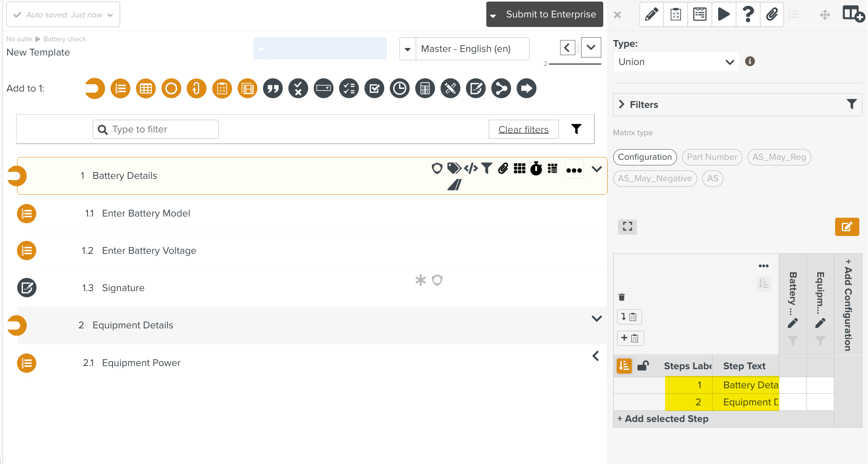The width and height of the screenshot is (868, 464).
Task: Click the Submit to Enterprise button
Action: pyautogui.click(x=551, y=14)
